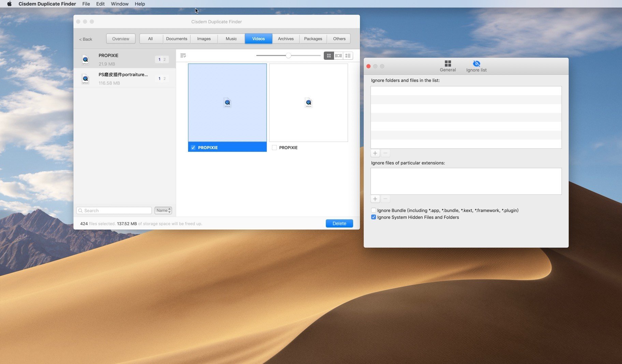Click file 2 badge in PS portraiture row

pyautogui.click(x=165, y=78)
